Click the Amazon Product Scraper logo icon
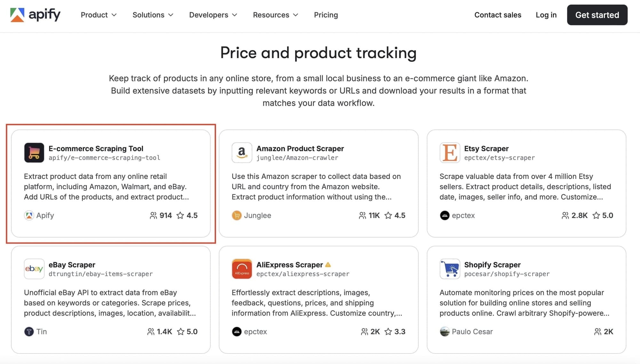The width and height of the screenshot is (640, 364). 242,153
